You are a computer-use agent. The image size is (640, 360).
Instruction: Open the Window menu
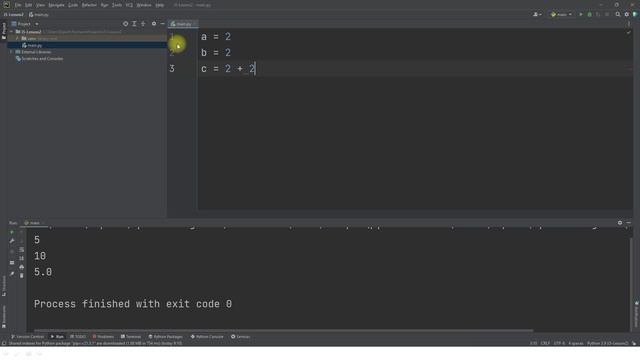pyautogui.click(x=144, y=5)
